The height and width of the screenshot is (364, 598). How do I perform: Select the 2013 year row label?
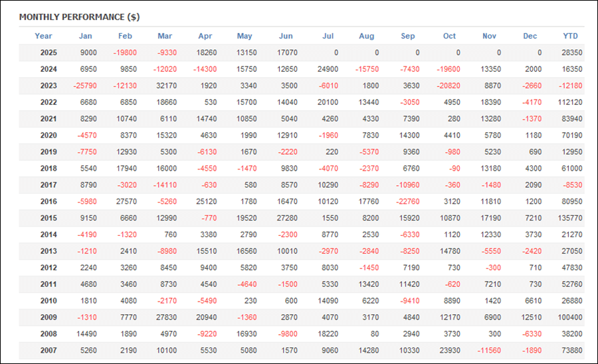point(49,251)
